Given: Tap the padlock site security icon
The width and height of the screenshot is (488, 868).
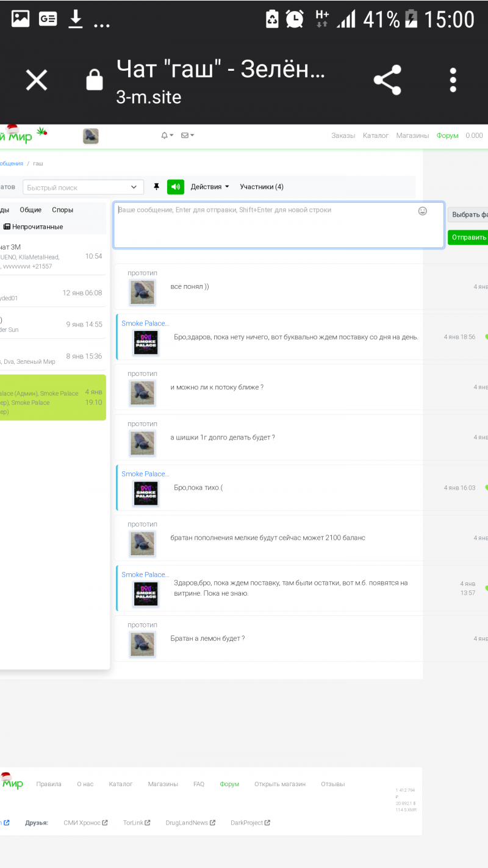Looking at the screenshot, I should coord(95,80).
